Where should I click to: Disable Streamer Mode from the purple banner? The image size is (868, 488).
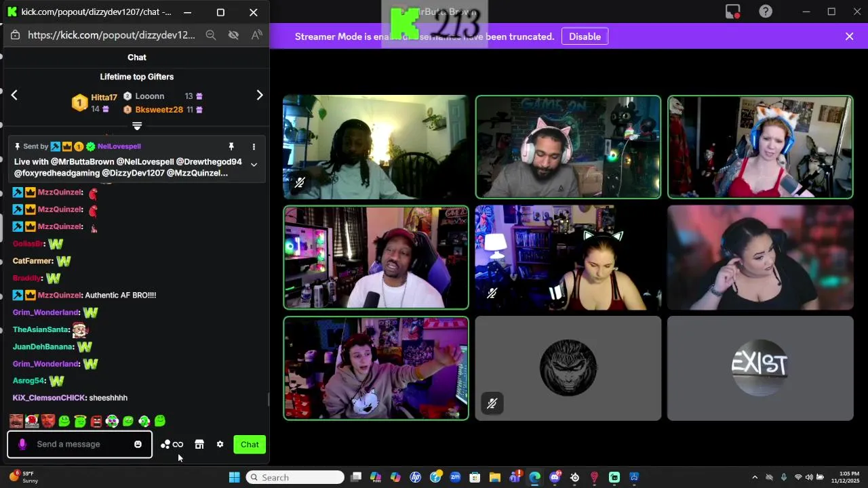pyautogui.click(x=585, y=37)
